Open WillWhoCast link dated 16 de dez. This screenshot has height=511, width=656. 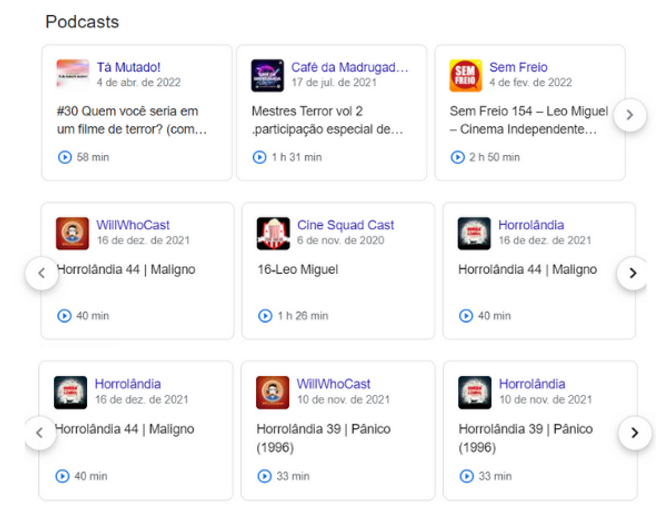click(133, 225)
